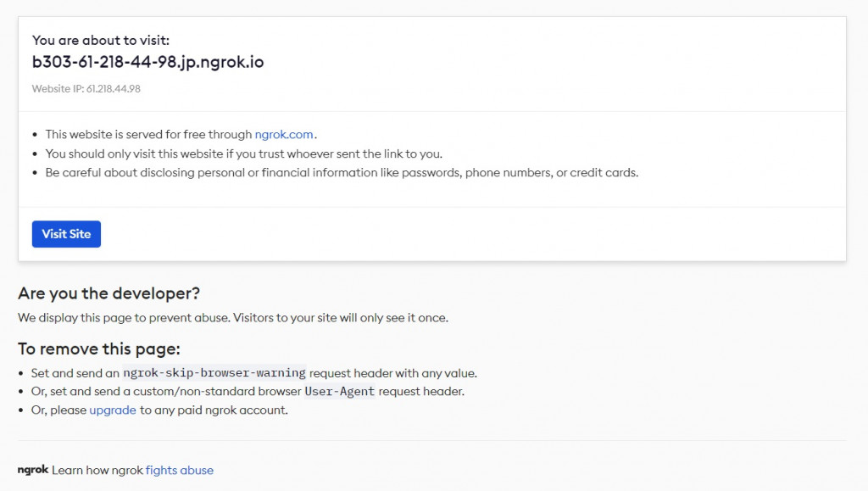The image size is (868, 491).
Task: Click the User-Agent code snippet
Action: (339, 392)
